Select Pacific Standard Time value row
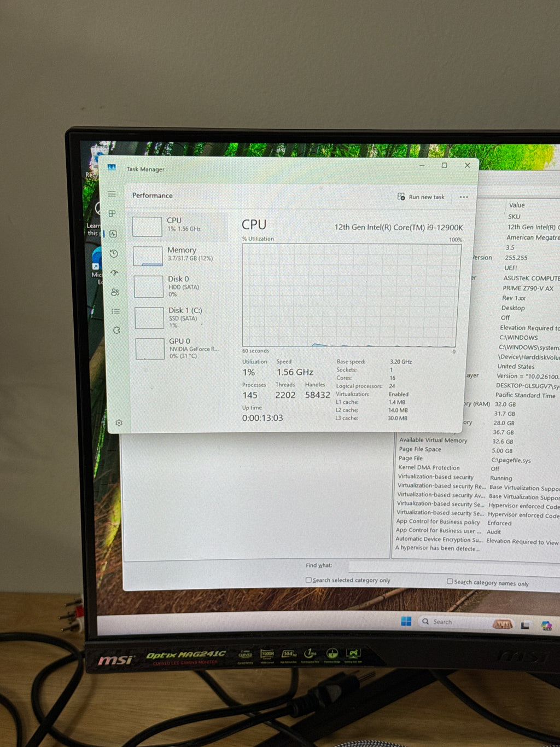 (526, 395)
